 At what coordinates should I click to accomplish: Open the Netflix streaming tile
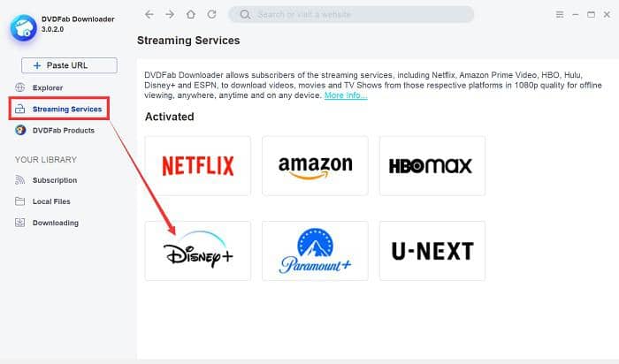tap(198, 165)
